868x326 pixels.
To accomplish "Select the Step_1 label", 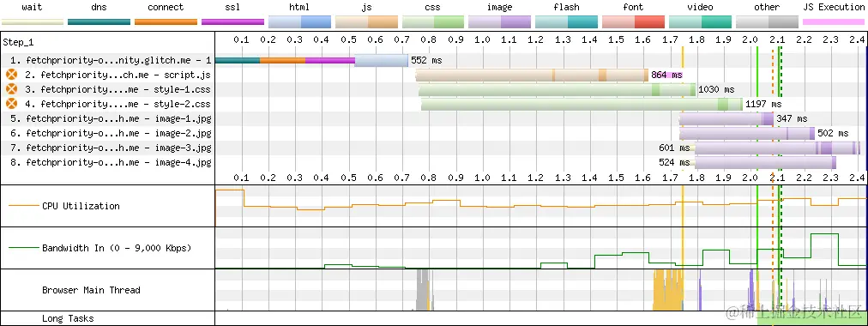I will tap(18, 42).
